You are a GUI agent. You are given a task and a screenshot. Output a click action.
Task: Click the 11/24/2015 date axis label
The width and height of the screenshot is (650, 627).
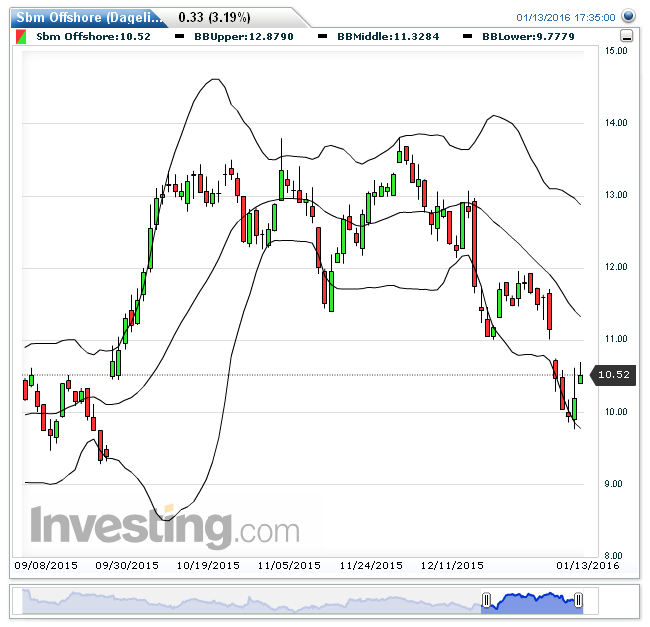point(371,565)
